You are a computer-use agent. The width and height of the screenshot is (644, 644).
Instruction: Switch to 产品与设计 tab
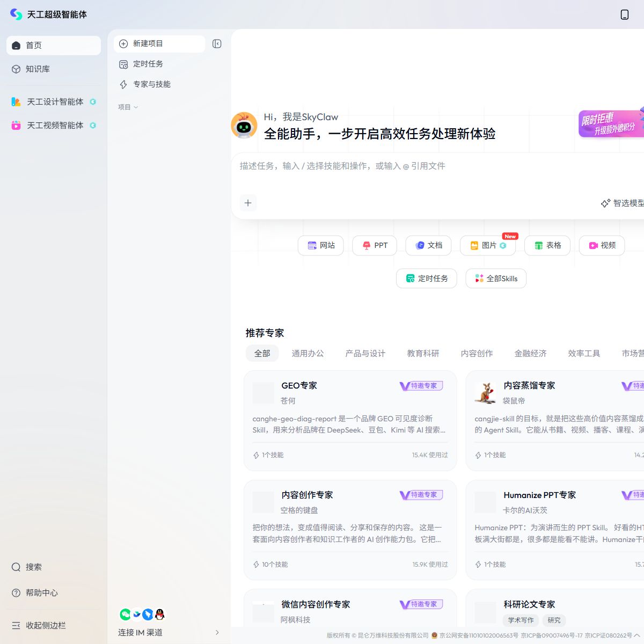tap(365, 354)
